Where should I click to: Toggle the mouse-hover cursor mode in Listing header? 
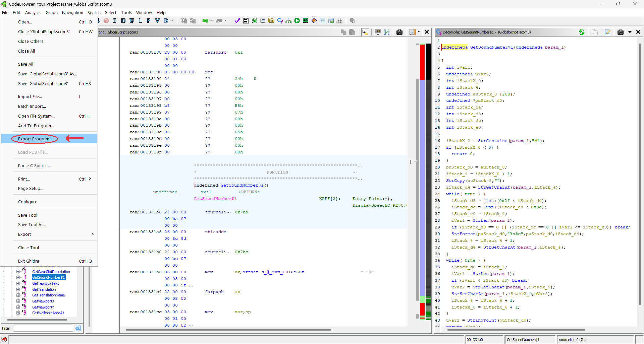click(x=365, y=32)
